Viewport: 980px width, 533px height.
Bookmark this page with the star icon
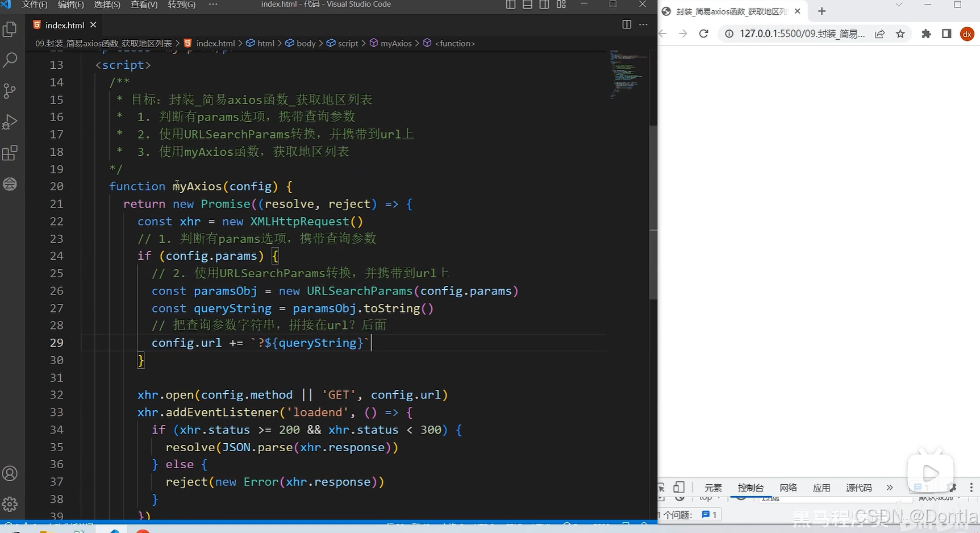coord(900,34)
